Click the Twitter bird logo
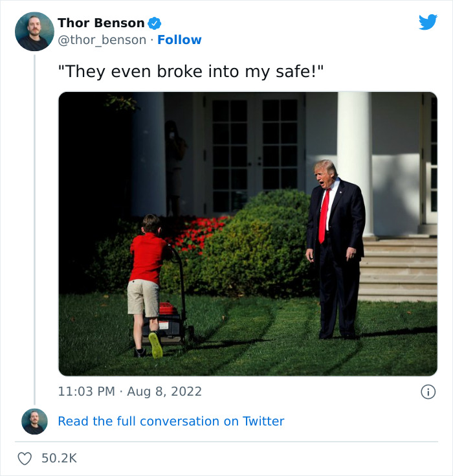The image size is (453, 476). [x=428, y=22]
